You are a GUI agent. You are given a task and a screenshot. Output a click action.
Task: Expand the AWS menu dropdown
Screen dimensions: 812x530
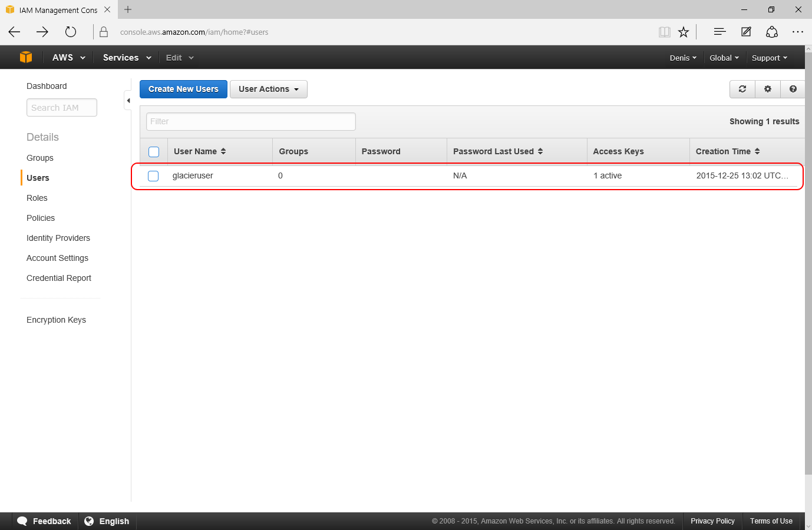(x=69, y=58)
